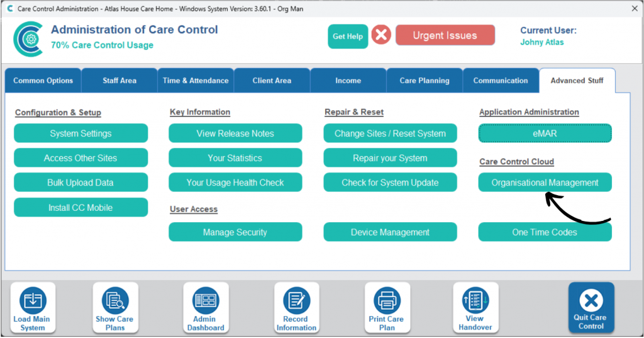Viewport: 644px width, 338px height.
Task: Select the Income tab
Action: pyautogui.click(x=348, y=81)
